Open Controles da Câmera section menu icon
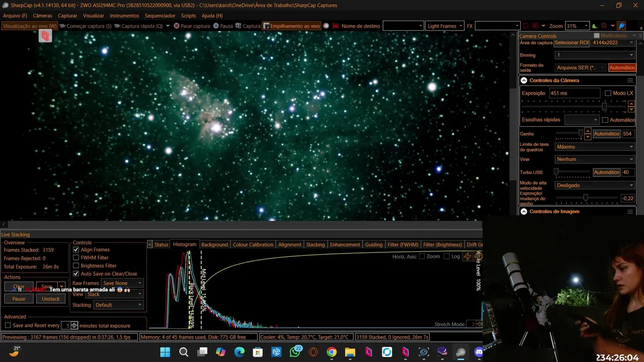Viewport: 644px width, 362px height. [630, 80]
